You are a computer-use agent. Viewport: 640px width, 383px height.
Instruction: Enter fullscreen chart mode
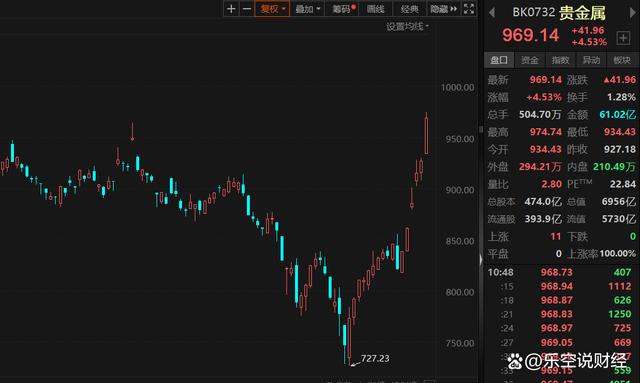coord(469,9)
